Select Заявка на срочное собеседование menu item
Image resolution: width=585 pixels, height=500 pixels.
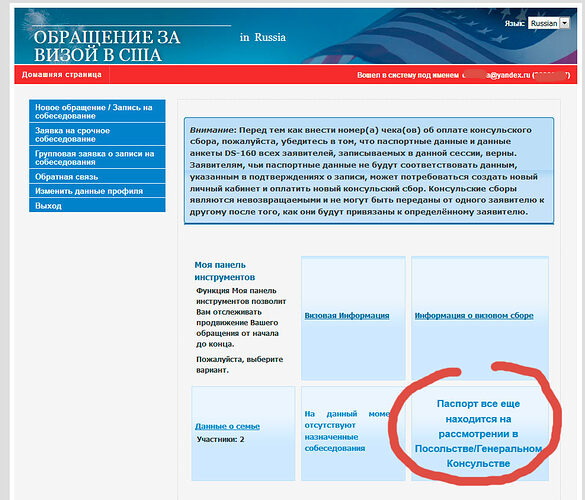97,134
